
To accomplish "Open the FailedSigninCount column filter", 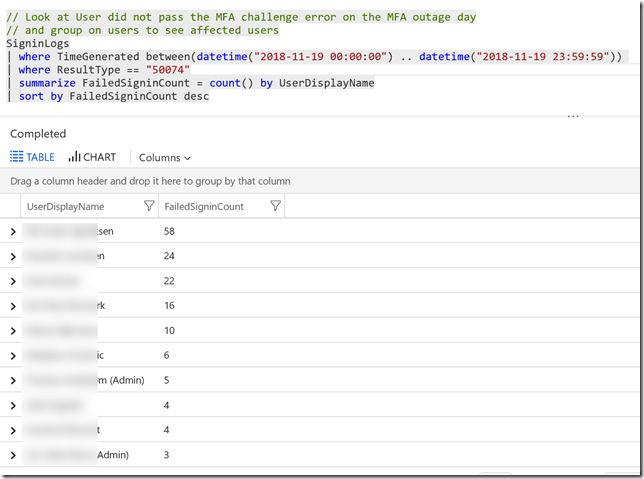I will pos(276,206).
